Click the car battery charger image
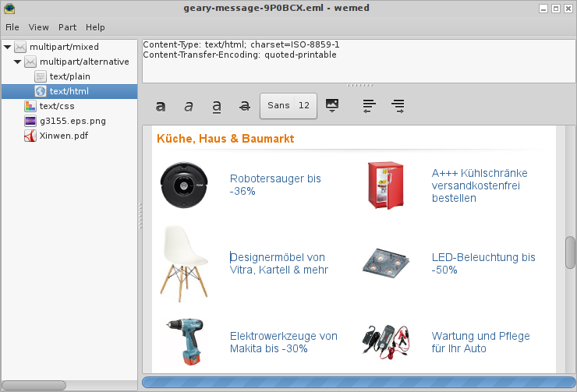Screen dimensions: 577x392 [386, 341]
